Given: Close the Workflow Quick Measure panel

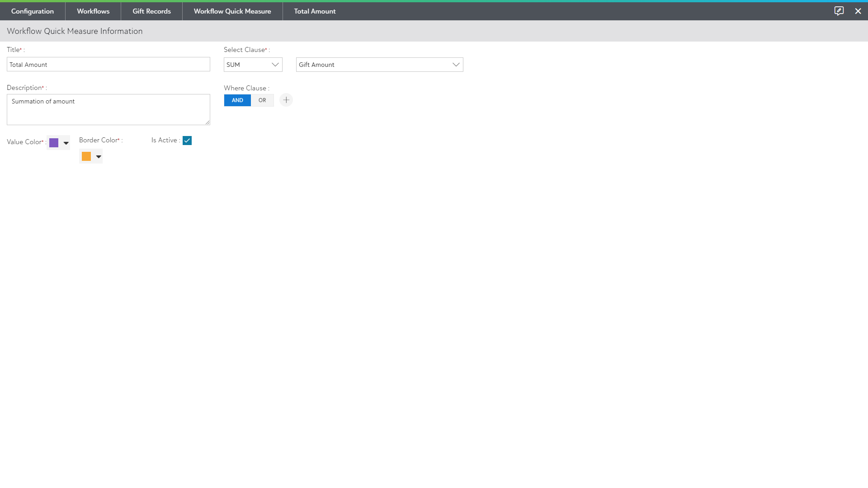Looking at the screenshot, I should coord(858,11).
